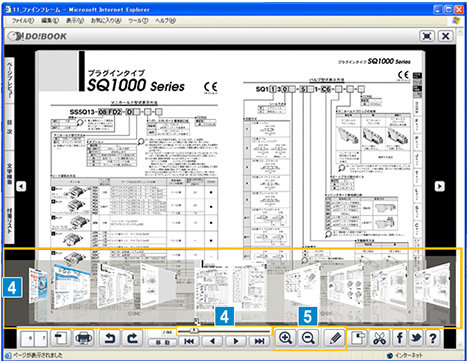
Task: Click the page slider handle
Action: click(x=194, y=331)
